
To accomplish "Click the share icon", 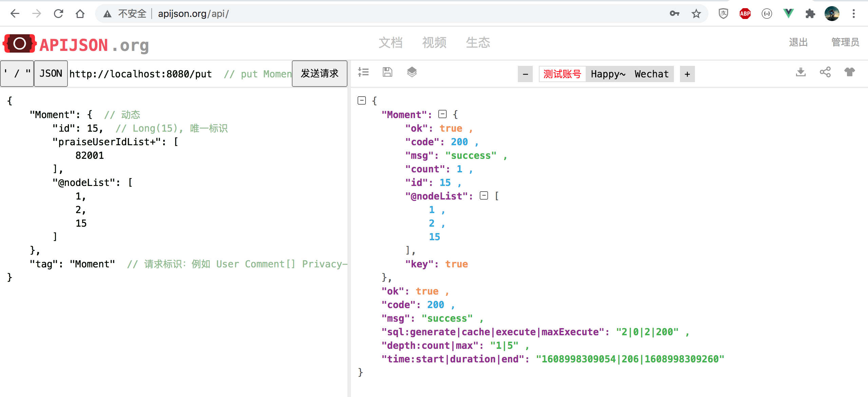I will click(x=825, y=72).
